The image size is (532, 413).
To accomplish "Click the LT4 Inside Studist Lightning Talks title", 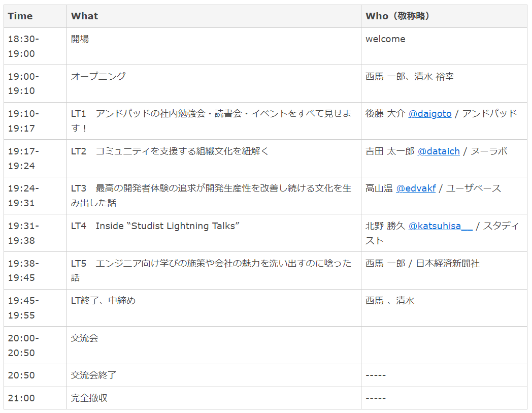I will coord(155,226).
